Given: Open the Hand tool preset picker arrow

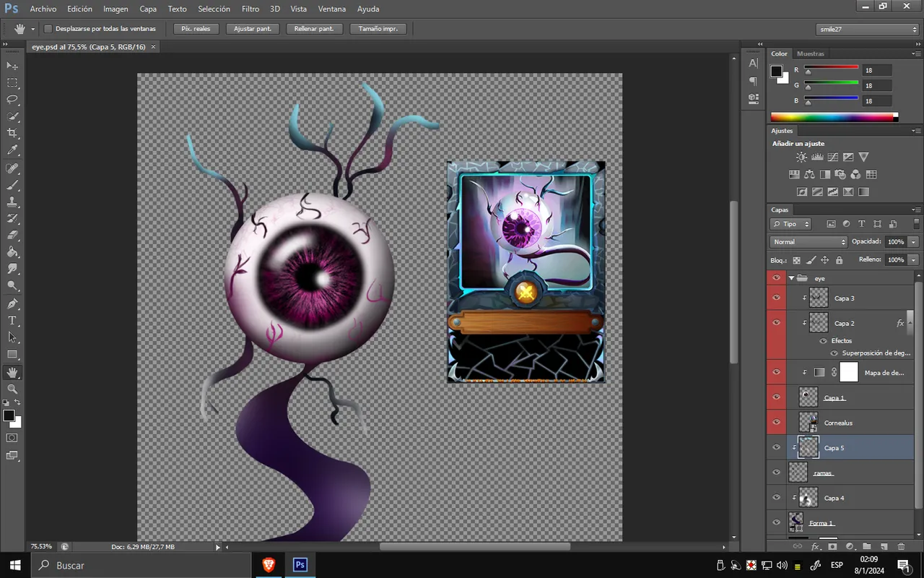Looking at the screenshot, I should (x=32, y=29).
